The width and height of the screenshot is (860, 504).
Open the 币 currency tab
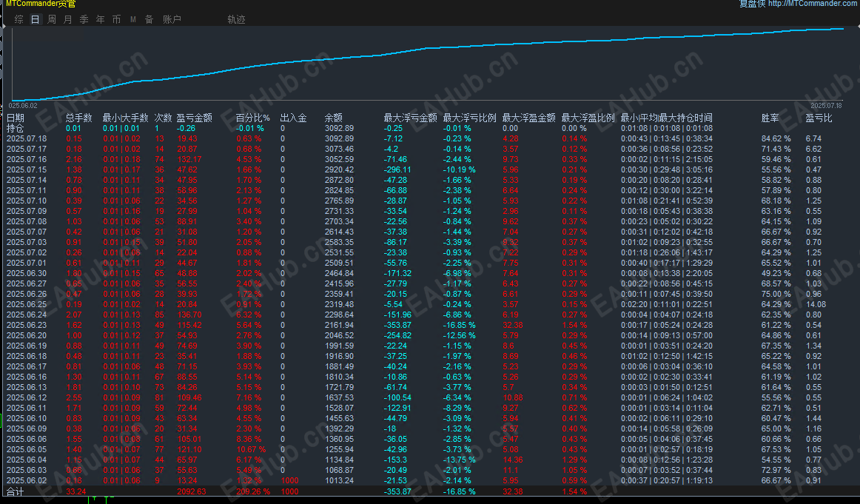[x=117, y=19]
